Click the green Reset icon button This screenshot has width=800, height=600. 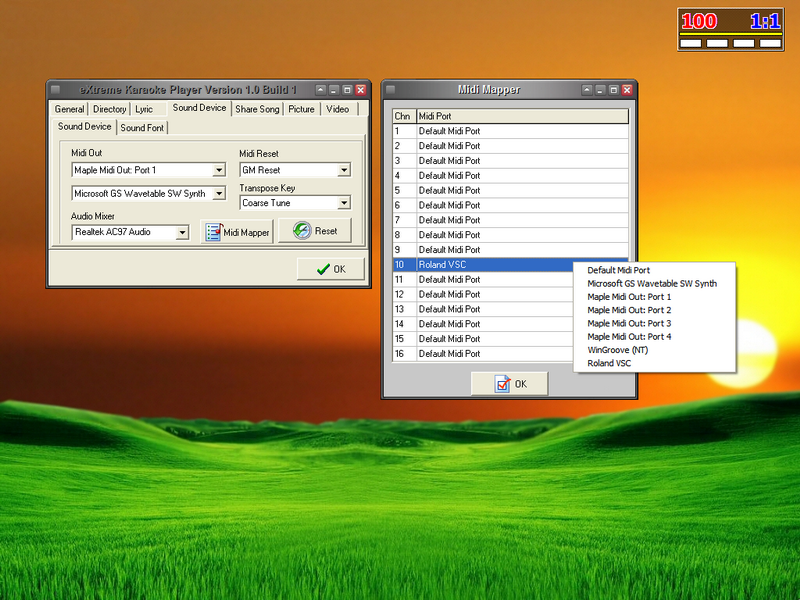315,231
